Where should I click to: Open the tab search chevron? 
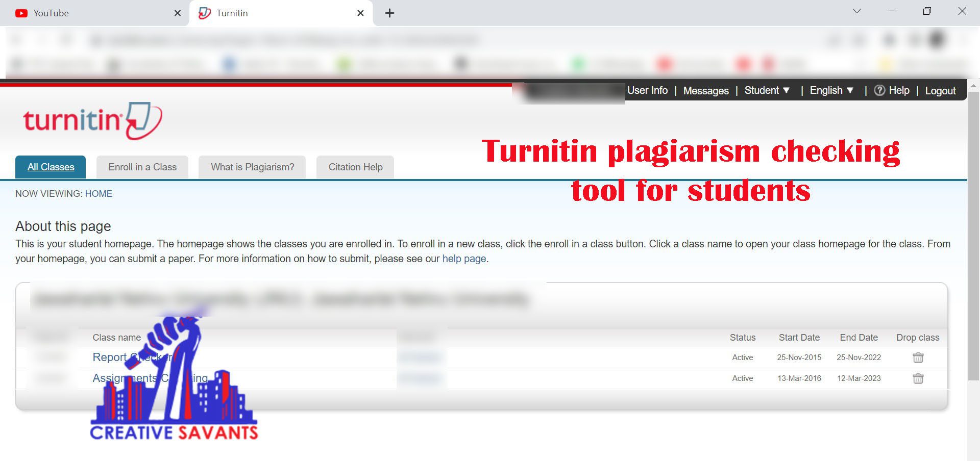pyautogui.click(x=857, y=11)
